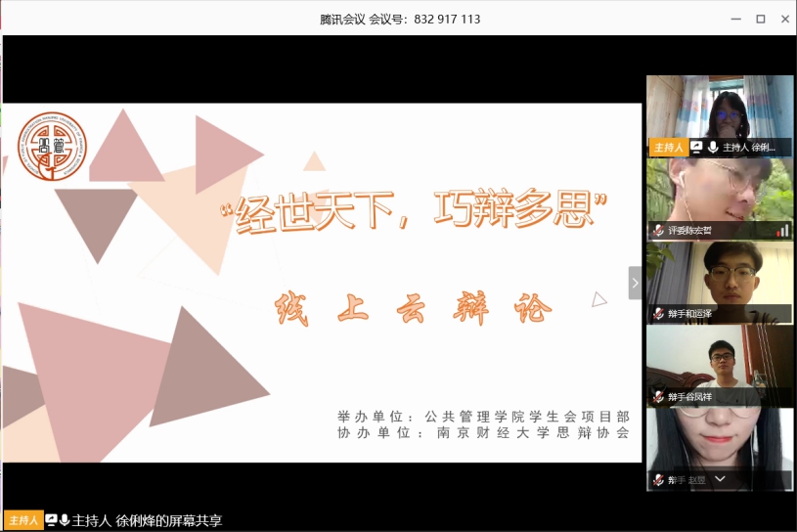Click the orange 主持人 badge on host's video tile
Viewport: 797px width, 532px height.
669,148
